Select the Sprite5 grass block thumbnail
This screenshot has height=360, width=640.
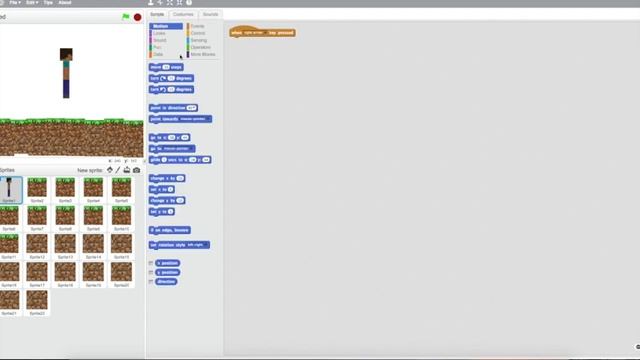pos(122,190)
